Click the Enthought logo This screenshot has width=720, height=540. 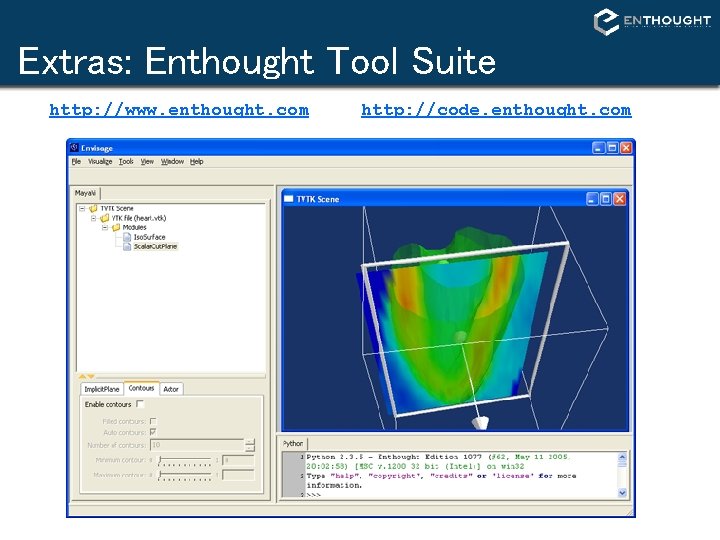652,22
